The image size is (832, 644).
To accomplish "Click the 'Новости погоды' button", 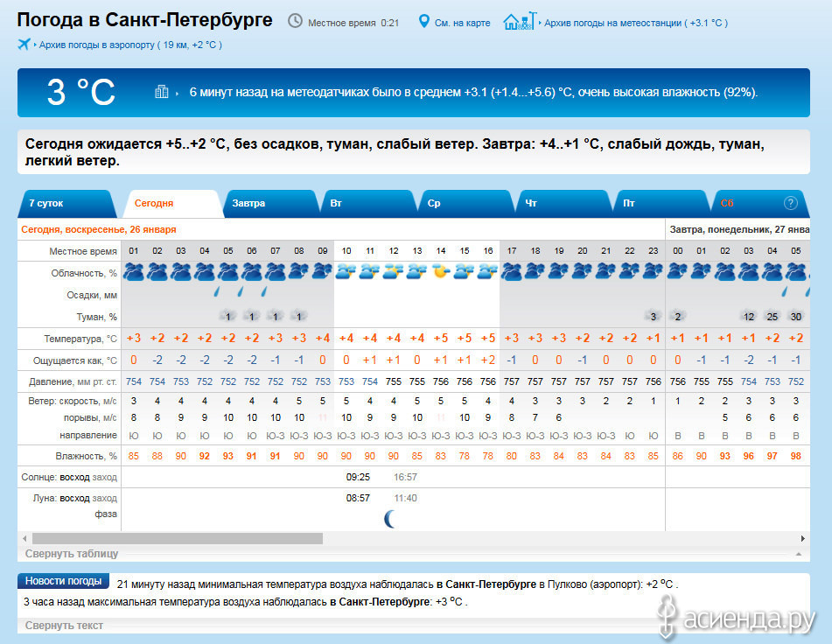I will (x=63, y=581).
